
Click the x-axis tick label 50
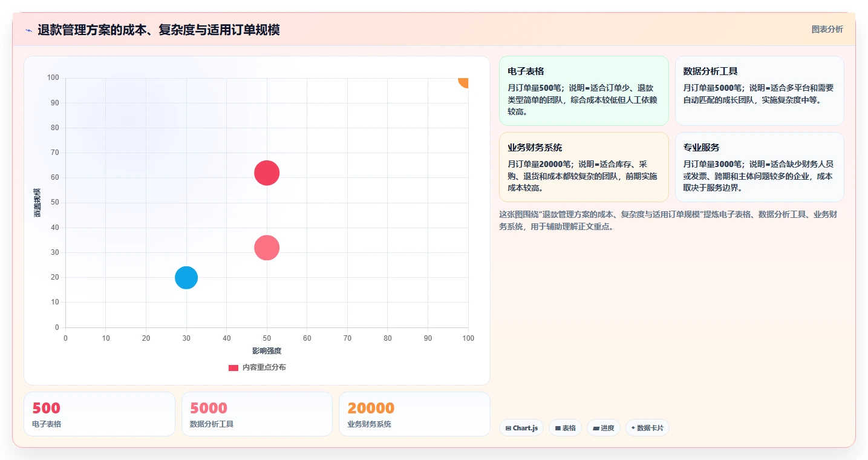click(267, 338)
